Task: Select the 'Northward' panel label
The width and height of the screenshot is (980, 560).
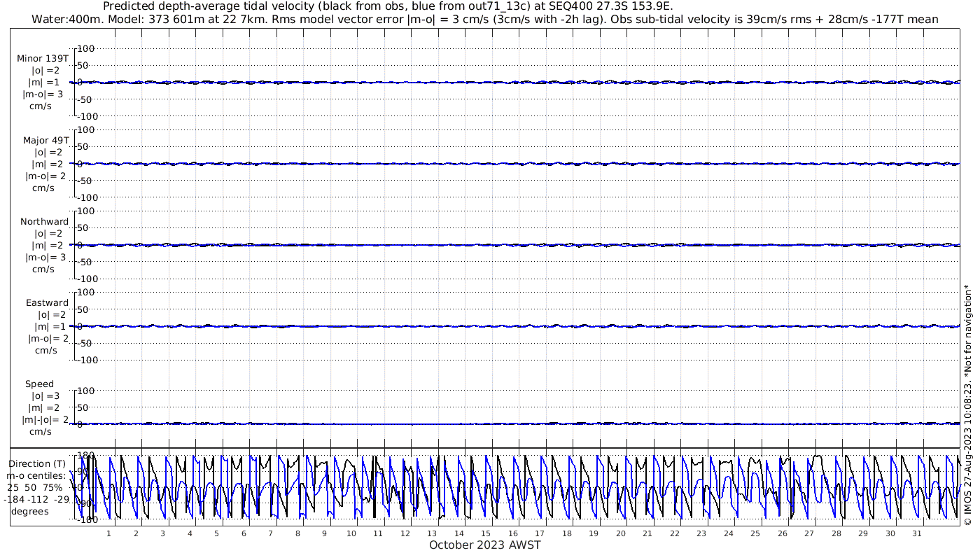Action: (x=44, y=221)
